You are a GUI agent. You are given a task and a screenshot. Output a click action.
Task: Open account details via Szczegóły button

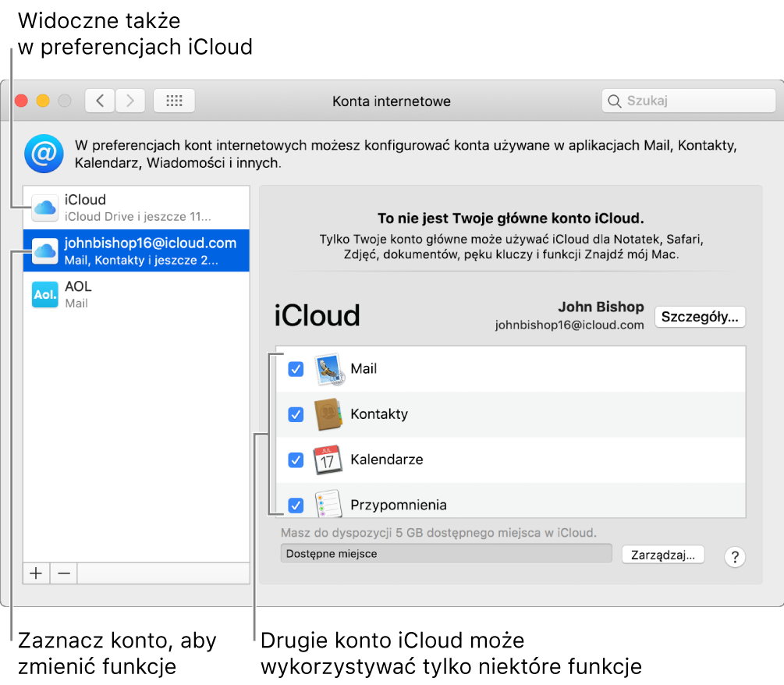tap(699, 316)
